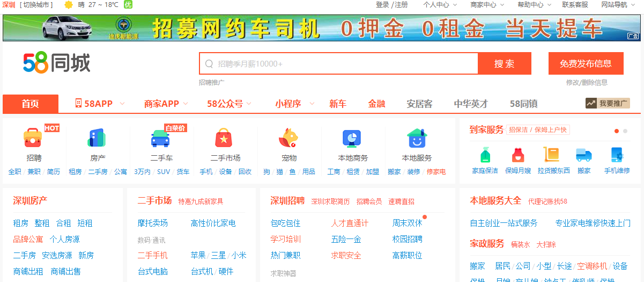
Task: Click the 我要推广 chart icon
Action: pyautogui.click(x=591, y=103)
